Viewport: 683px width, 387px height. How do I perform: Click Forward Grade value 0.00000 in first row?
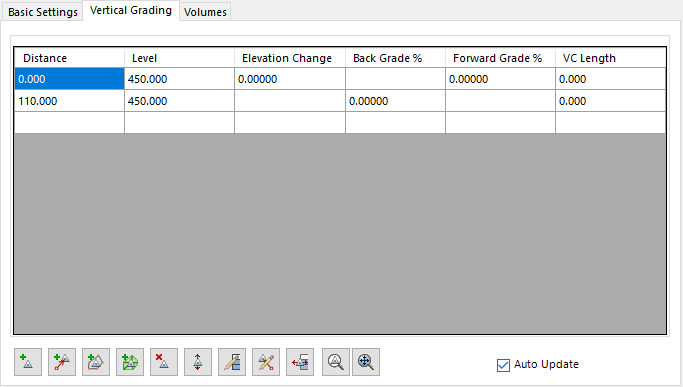500,79
